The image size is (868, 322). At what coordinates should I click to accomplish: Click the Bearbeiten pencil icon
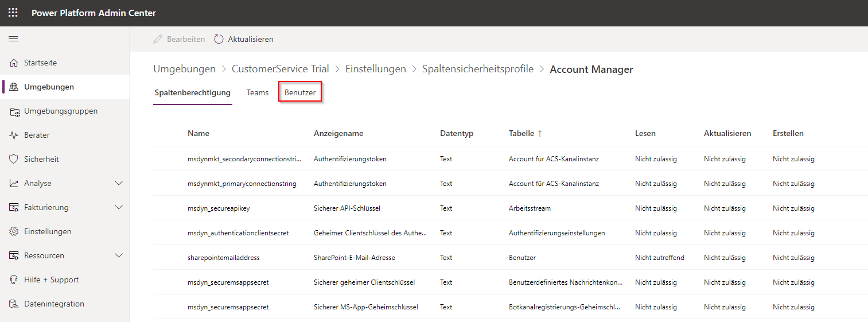[x=158, y=39]
